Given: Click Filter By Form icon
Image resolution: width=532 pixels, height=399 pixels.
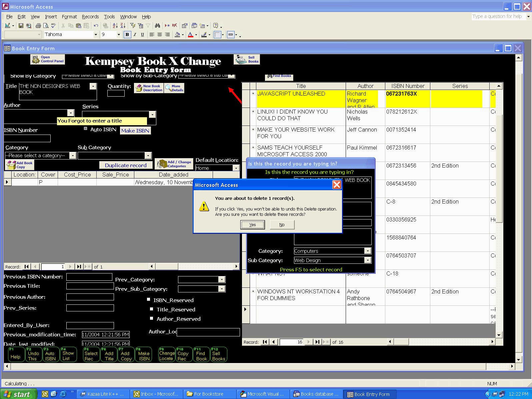Looking at the screenshot, I should [x=140, y=26].
